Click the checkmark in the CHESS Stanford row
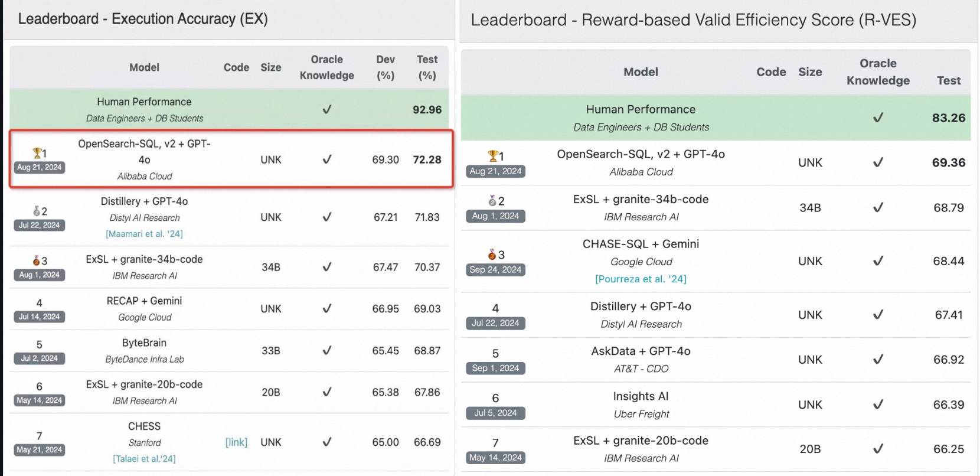 coord(327,442)
